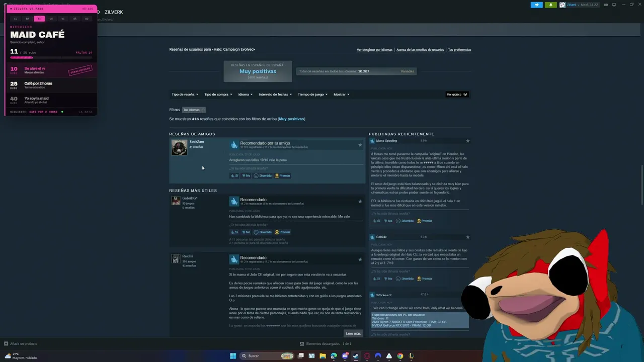Award SockZam's review with Premiar

click(x=282, y=176)
